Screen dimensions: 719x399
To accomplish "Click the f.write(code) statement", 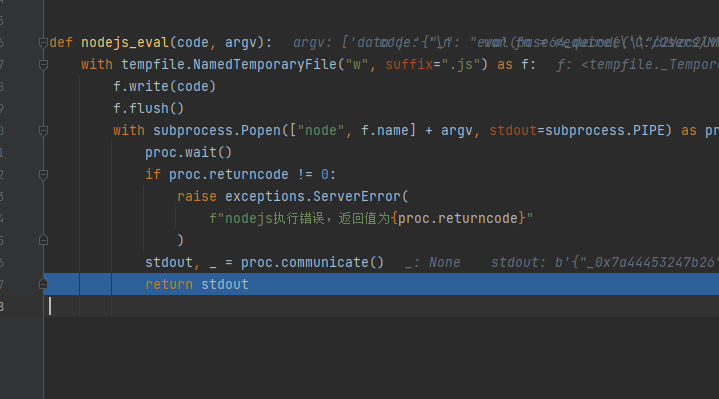I will tap(164, 86).
